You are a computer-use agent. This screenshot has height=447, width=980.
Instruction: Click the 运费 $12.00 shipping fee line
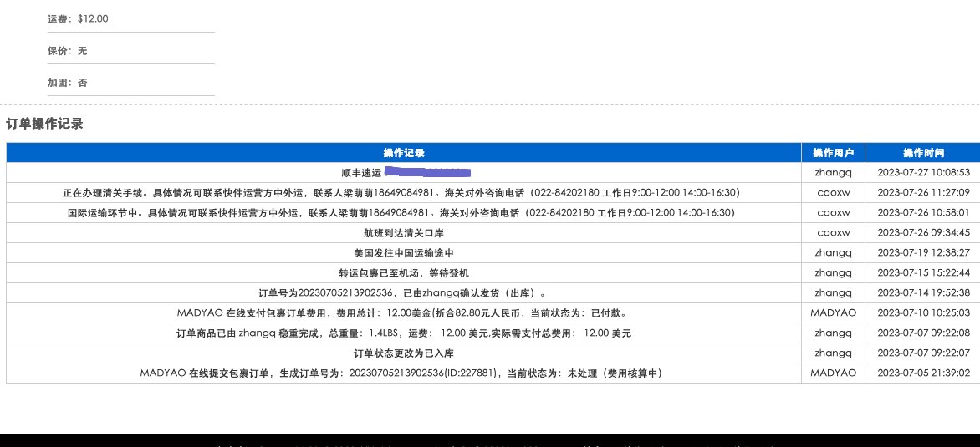click(78, 18)
